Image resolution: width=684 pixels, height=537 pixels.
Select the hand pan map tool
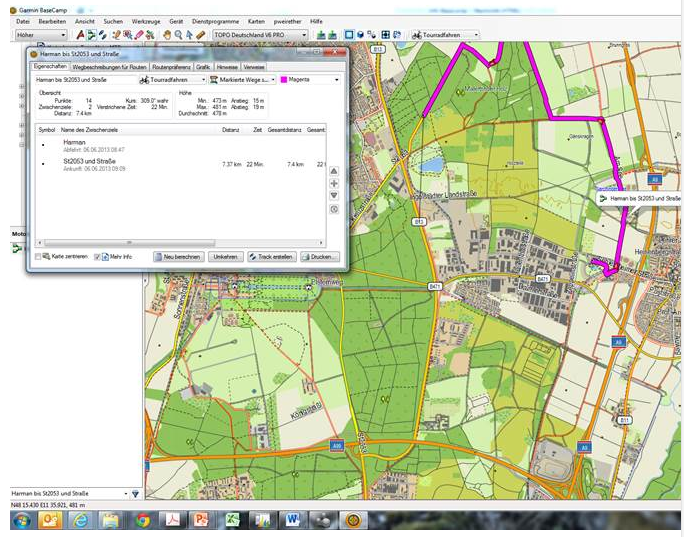[x=166, y=35]
